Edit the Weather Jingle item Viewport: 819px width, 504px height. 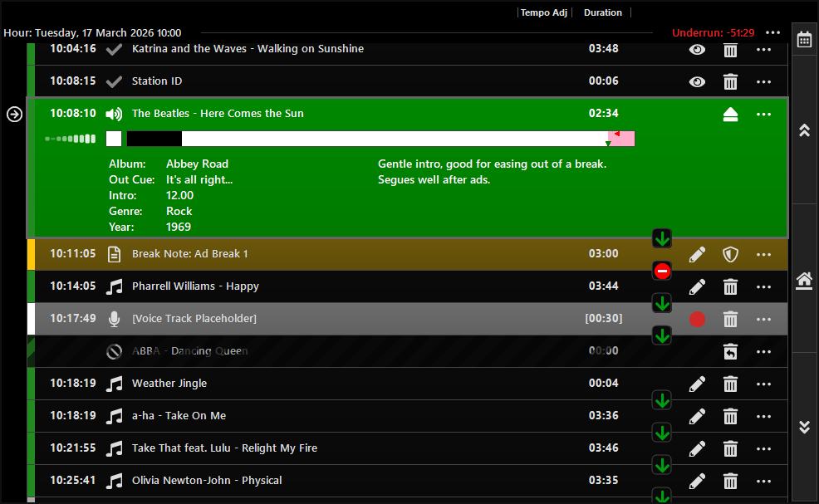coord(697,384)
